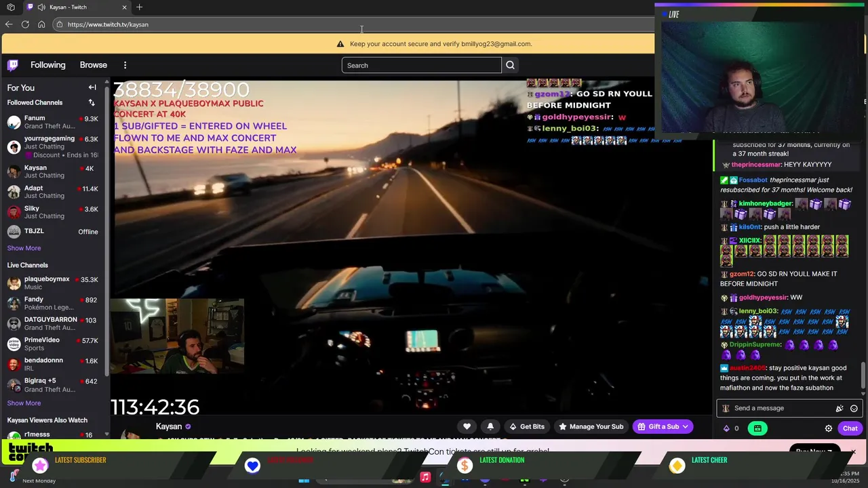Close the Kaysan - Twitch tab

click(124, 7)
